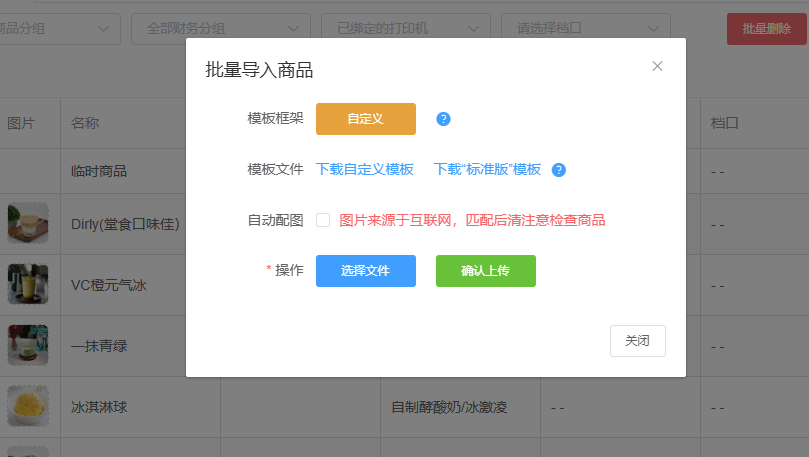Click the VC橙元气冰 name text
The width and height of the screenshot is (809, 457).
pos(109,285)
